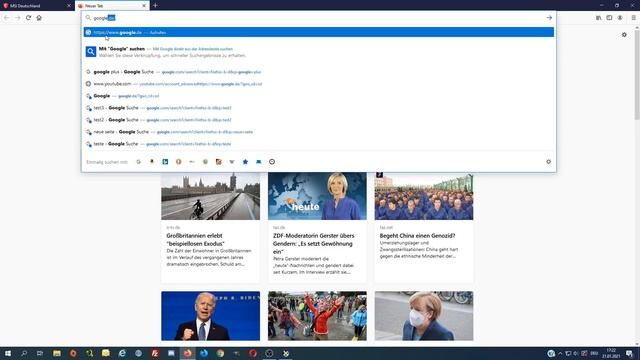The width and height of the screenshot is (640, 360).
Task: Select the test3 - Google Suche entry
Action: pos(319,108)
